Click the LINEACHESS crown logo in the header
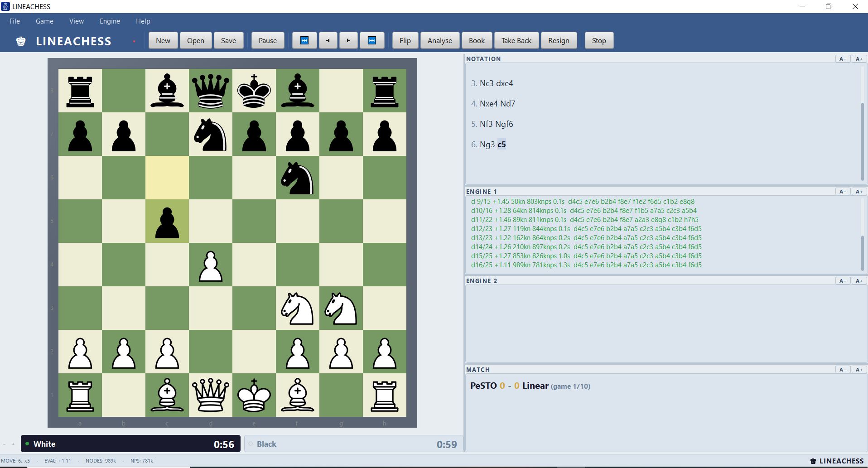 pos(20,41)
